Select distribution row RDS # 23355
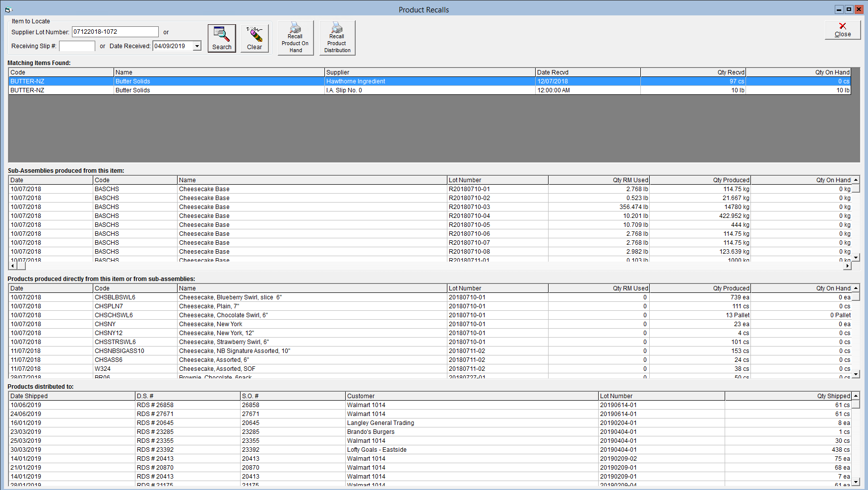The image size is (868, 490). [430, 441]
